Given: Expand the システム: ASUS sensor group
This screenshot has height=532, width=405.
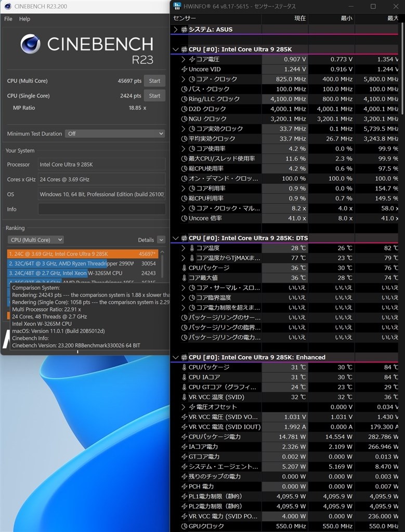Looking at the screenshot, I should point(176,30).
